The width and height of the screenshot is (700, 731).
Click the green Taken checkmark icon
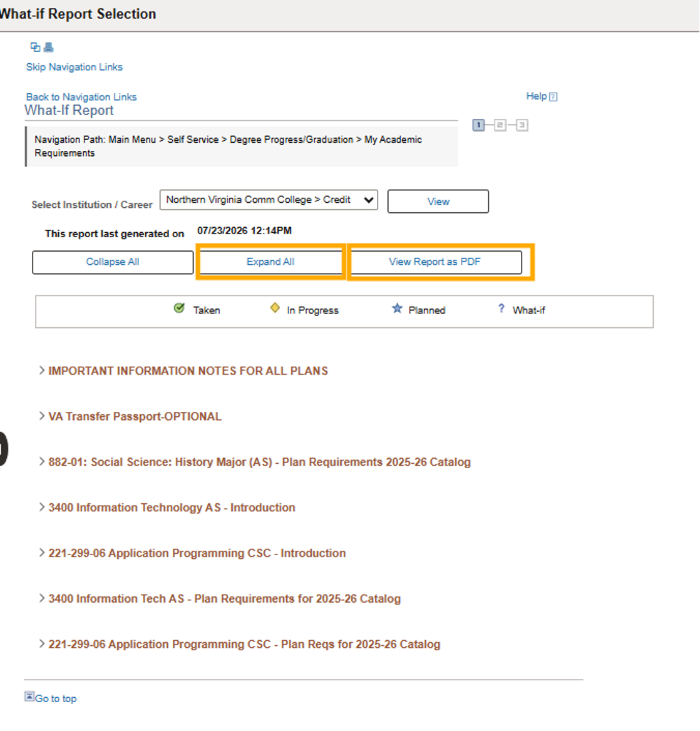[x=179, y=308]
